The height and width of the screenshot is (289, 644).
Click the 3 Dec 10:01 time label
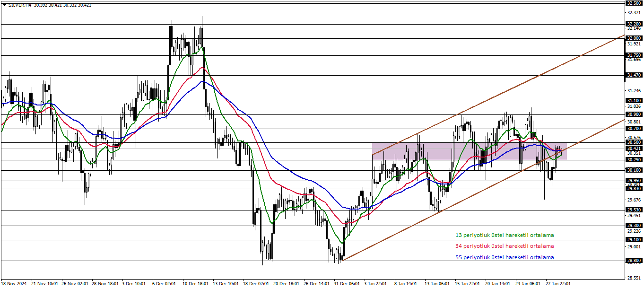pos(134,284)
